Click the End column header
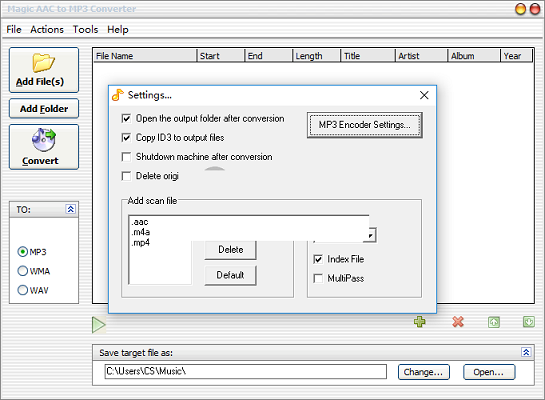 [x=268, y=56]
